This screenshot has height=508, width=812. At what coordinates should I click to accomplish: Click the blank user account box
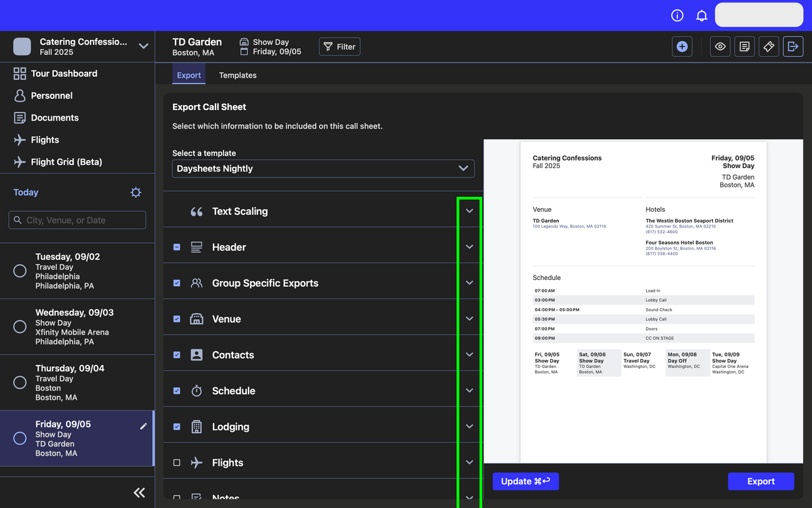click(759, 15)
